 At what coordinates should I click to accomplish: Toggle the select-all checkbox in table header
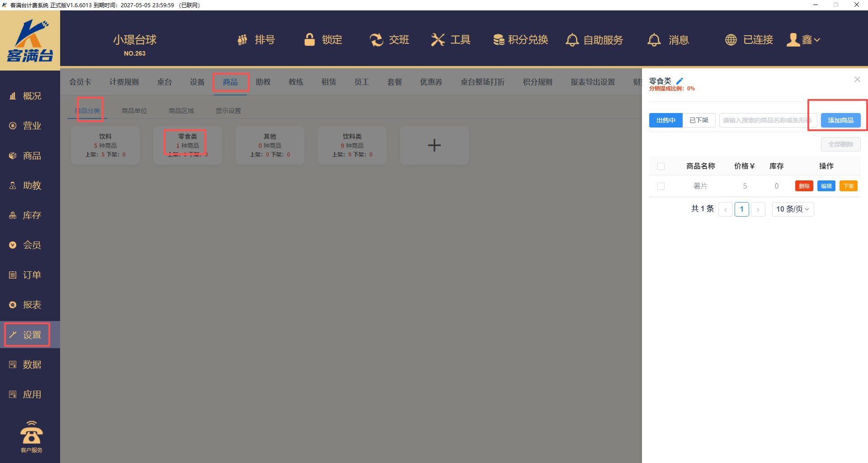tap(661, 166)
